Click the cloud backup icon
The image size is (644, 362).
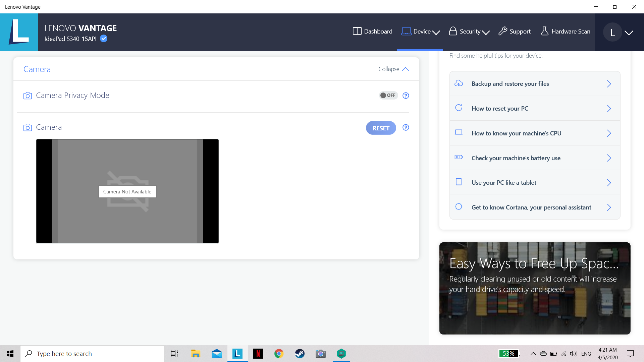(459, 83)
